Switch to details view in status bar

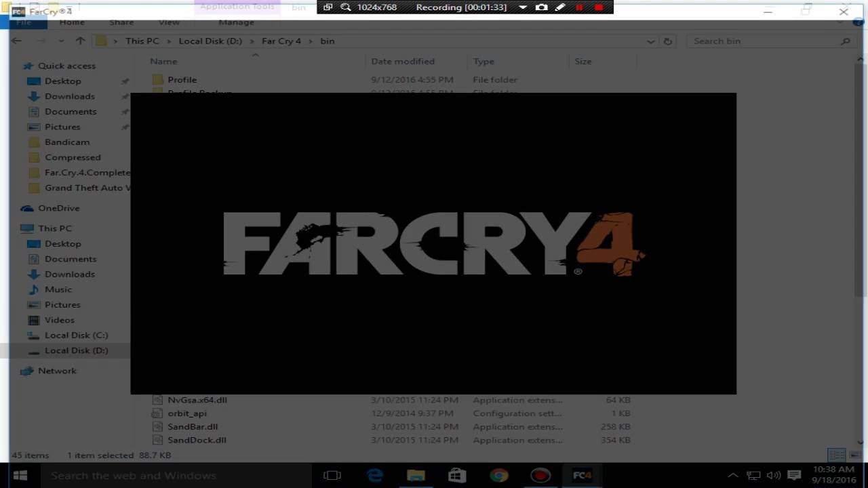coord(835,455)
